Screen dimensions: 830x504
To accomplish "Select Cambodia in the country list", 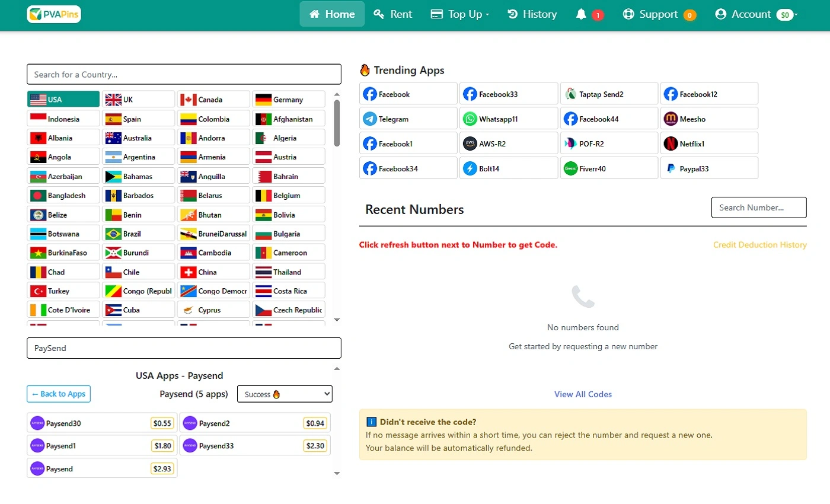I will 213,252.
